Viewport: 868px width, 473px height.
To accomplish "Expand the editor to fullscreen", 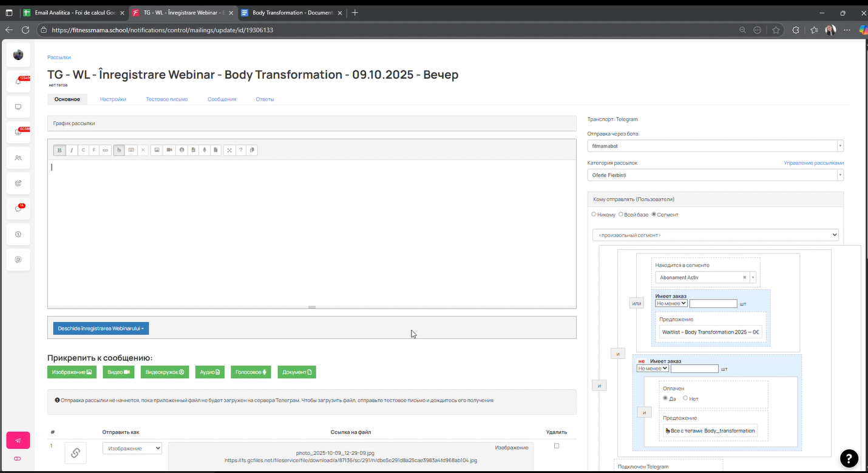I will [229, 150].
